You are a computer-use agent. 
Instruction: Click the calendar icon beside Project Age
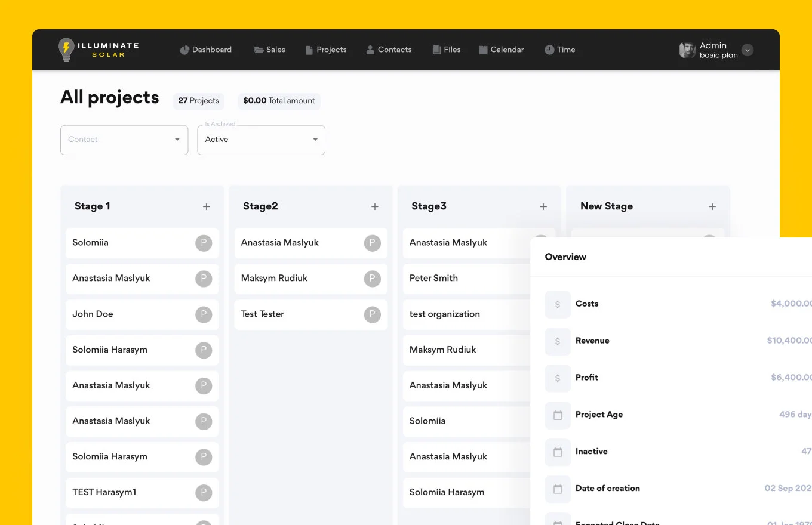click(x=558, y=415)
